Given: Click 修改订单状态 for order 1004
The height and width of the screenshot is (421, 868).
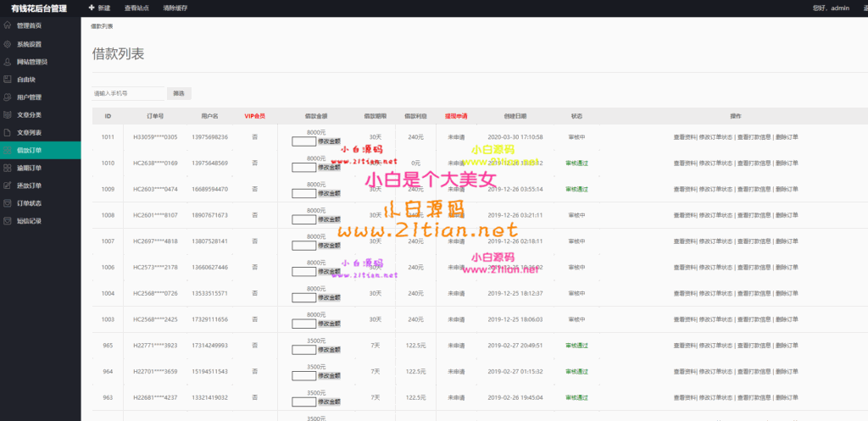Looking at the screenshot, I should click(715, 293).
